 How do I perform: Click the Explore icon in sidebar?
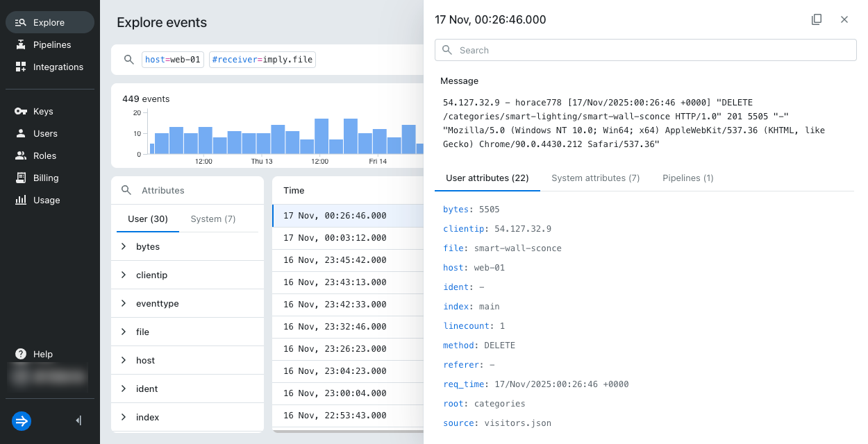click(20, 22)
